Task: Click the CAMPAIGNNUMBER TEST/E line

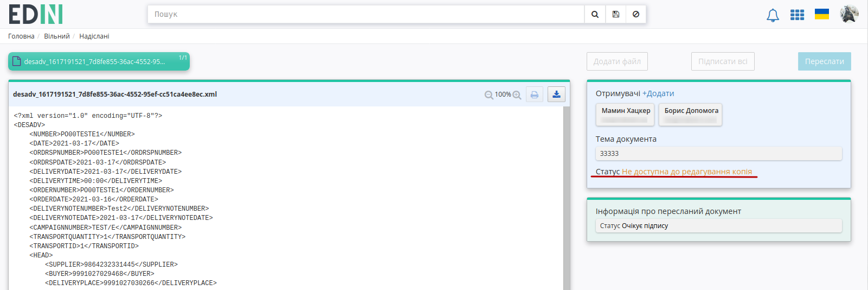Action: 106,228
